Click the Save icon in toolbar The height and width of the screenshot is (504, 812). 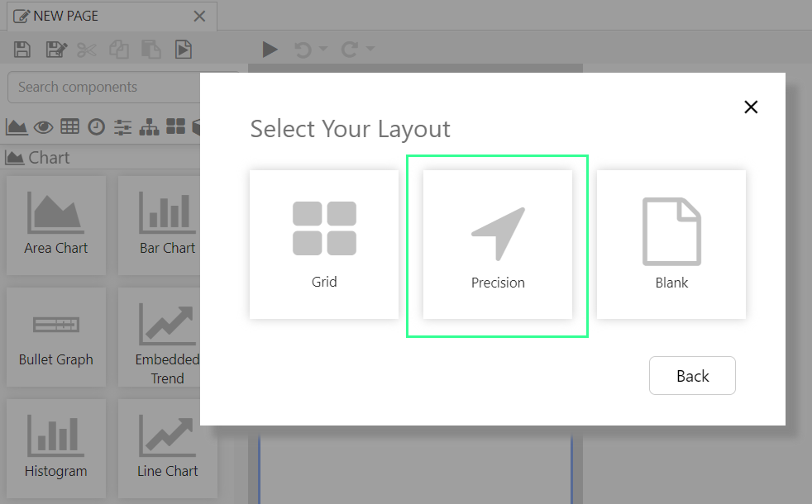(x=22, y=50)
